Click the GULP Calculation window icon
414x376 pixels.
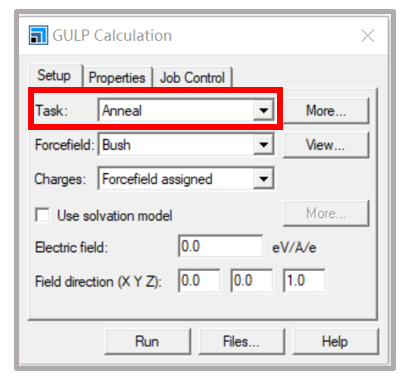[38, 35]
